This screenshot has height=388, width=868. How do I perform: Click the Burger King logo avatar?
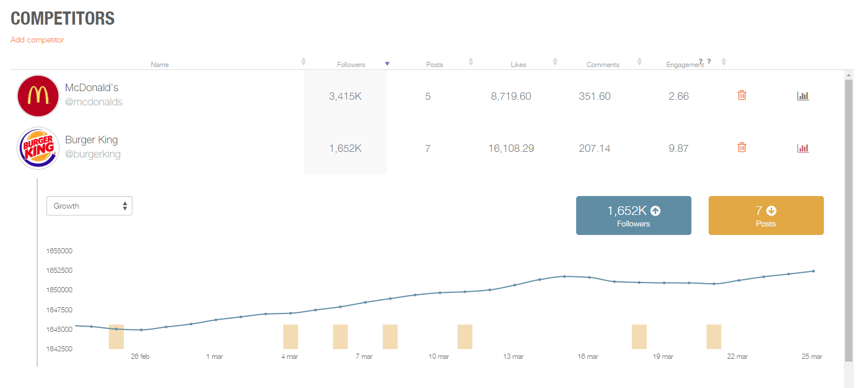tap(38, 148)
